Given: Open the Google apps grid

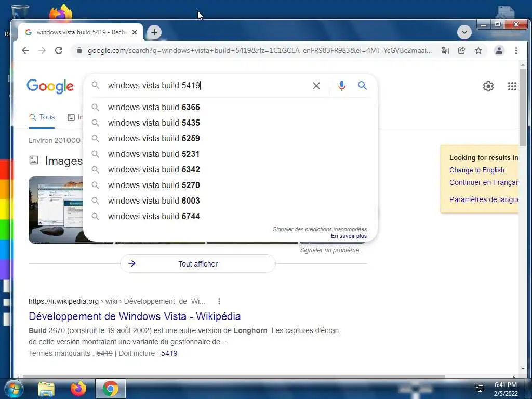Looking at the screenshot, I should [512, 86].
